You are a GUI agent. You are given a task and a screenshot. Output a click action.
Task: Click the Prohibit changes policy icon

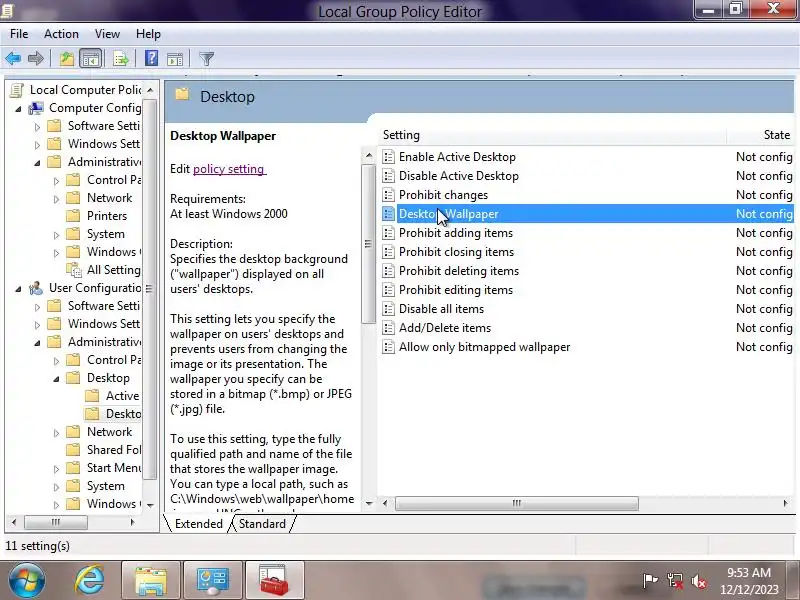[x=388, y=195]
